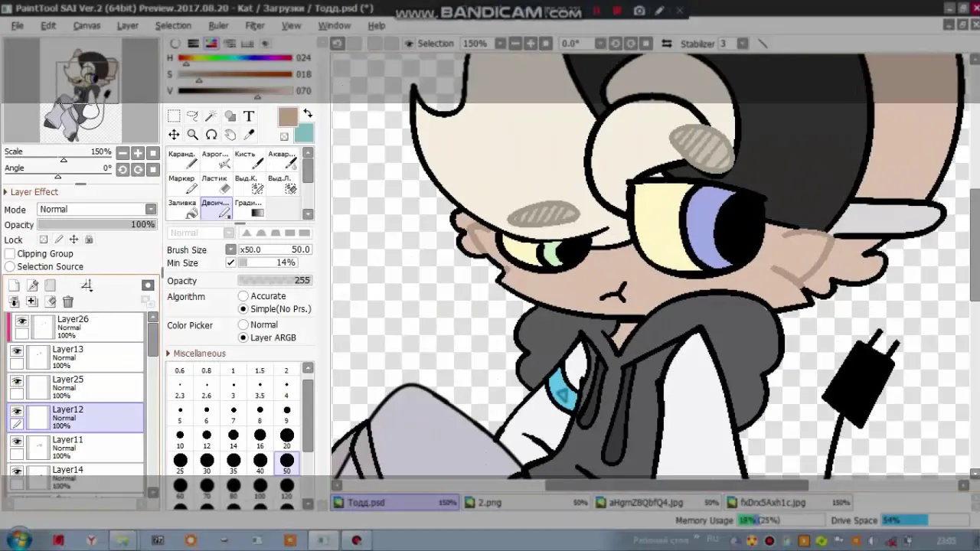980x551 pixels.
Task: Select the Move tool
Action: [x=174, y=135]
